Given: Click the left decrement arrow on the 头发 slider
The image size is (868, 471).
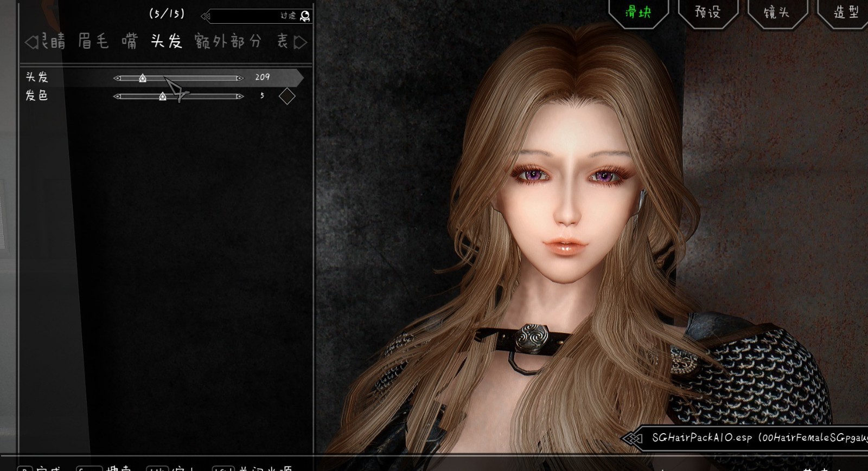Looking at the screenshot, I should pyautogui.click(x=117, y=78).
